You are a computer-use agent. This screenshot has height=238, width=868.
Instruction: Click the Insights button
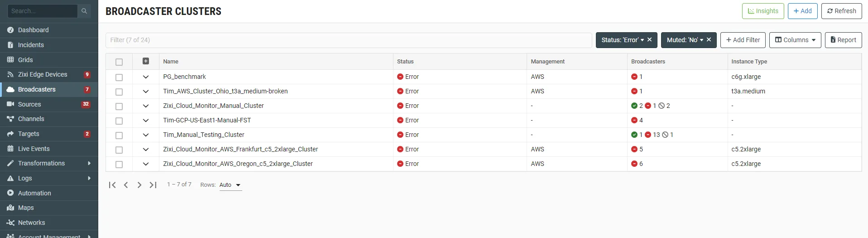763,11
